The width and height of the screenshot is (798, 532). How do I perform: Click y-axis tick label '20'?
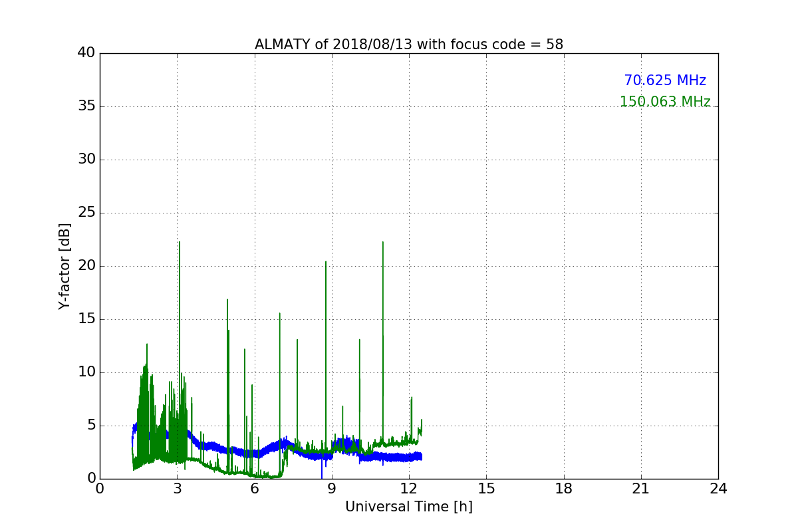click(x=86, y=265)
